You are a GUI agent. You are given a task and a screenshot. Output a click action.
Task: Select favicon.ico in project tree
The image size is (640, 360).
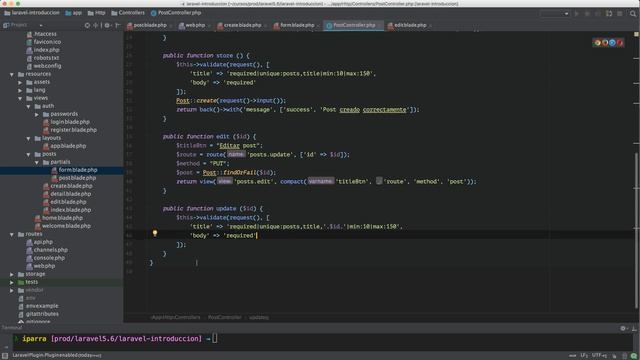[x=44, y=42]
